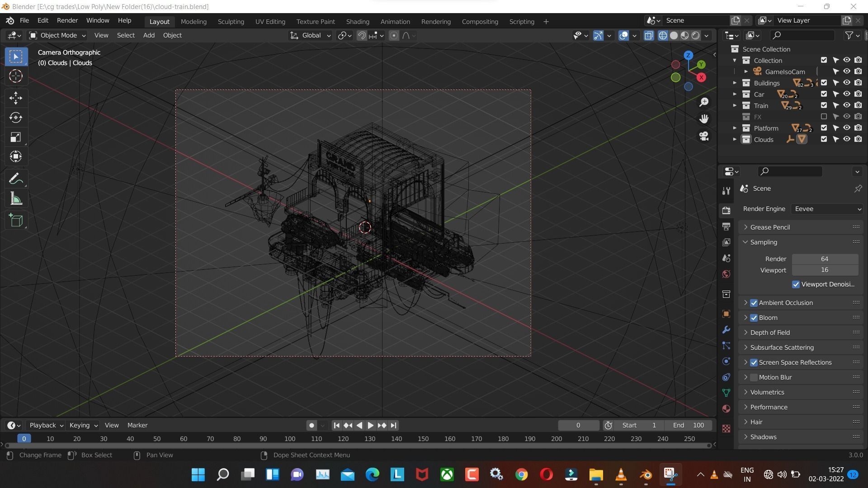Click the End frame field
This screenshot has height=488, width=868.
[689, 425]
